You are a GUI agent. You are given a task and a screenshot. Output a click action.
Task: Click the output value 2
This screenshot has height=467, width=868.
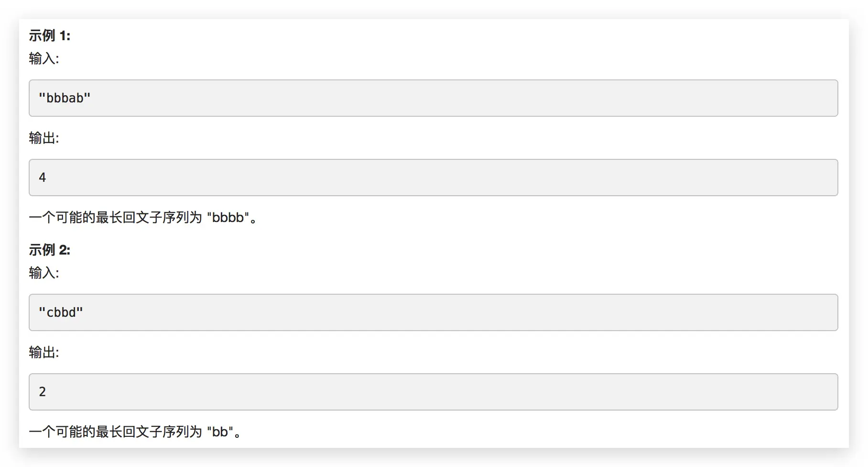tap(43, 392)
